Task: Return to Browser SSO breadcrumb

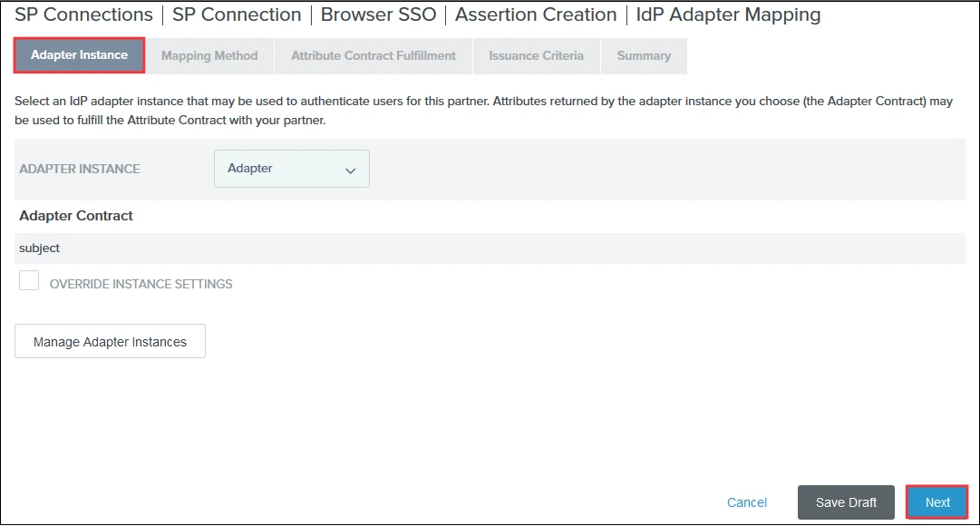Action: click(x=378, y=15)
